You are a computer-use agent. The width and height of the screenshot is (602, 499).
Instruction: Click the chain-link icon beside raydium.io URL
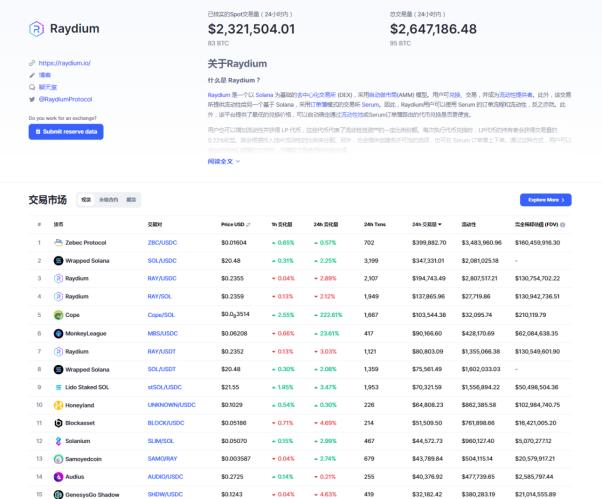(32, 63)
